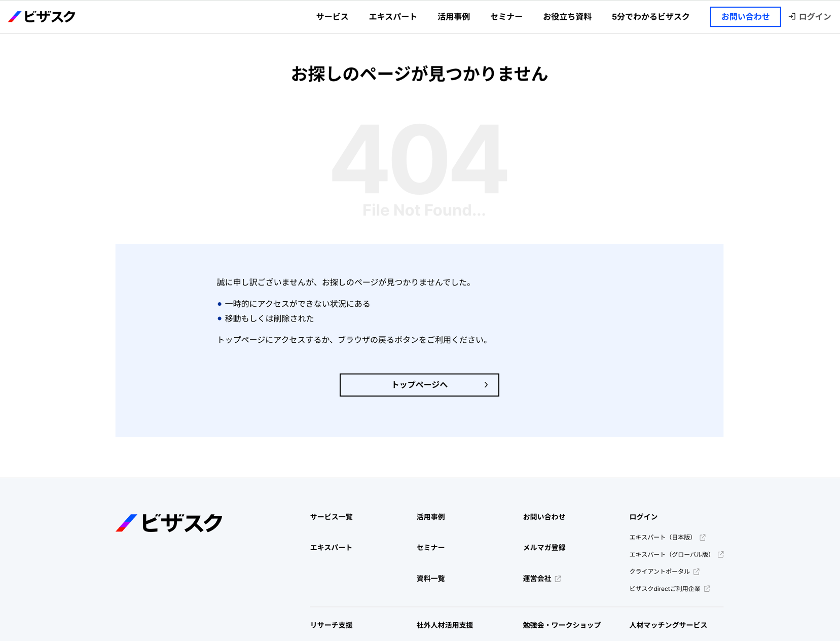Click the login arrow icon in the header
The height and width of the screenshot is (641, 840).
(792, 17)
